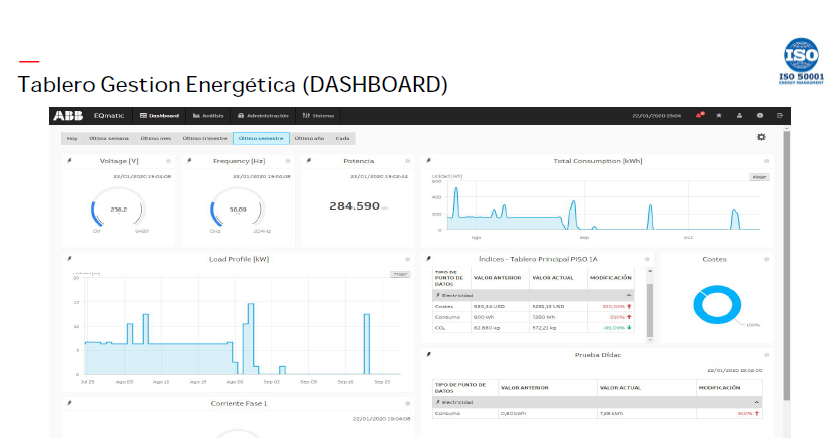Click the Voltage widget electricity icon
The width and height of the screenshot is (835, 438).
pyautogui.click(x=69, y=160)
